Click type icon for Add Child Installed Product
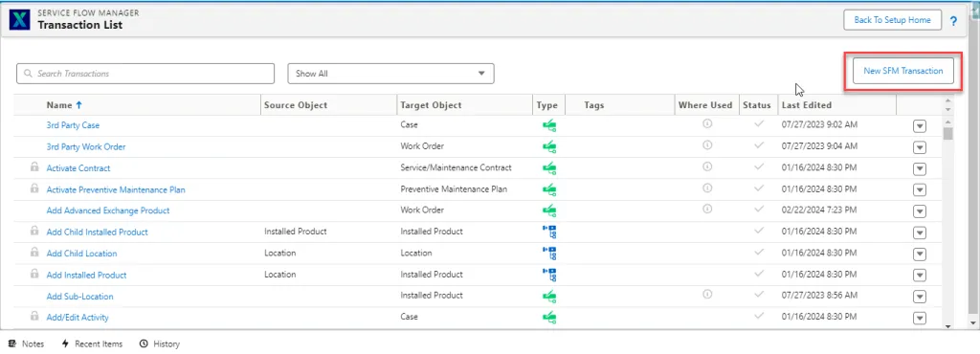The width and height of the screenshot is (980, 354). [549, 232]
